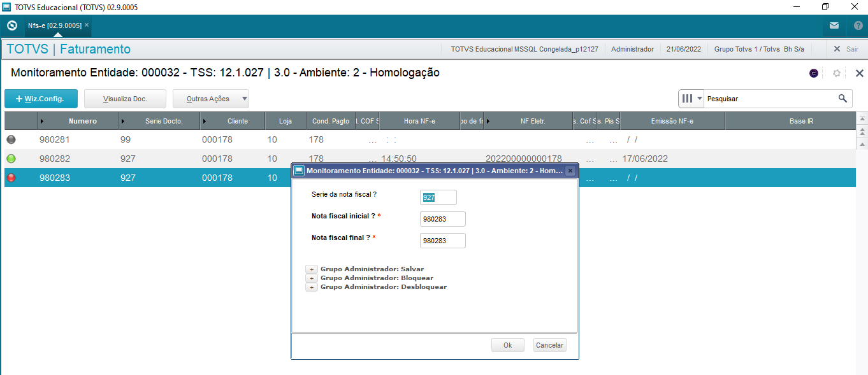Close the Monitoramento browse with X icon

coord(859,73)
